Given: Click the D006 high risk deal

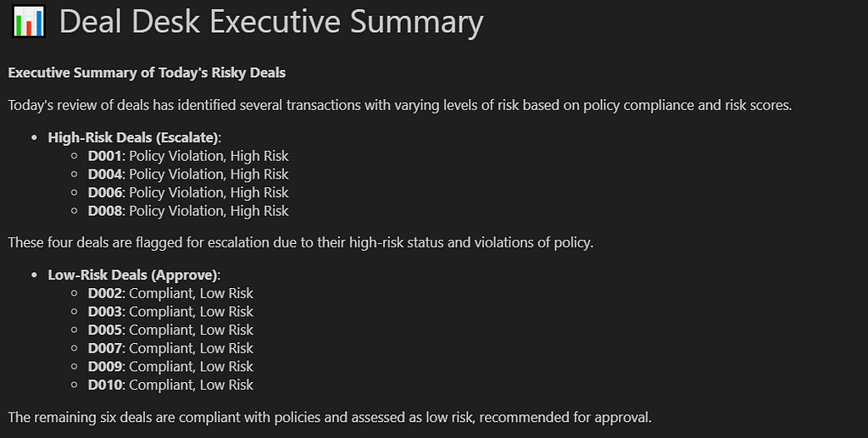Looking at the screenshot, I should coord(188,192).
